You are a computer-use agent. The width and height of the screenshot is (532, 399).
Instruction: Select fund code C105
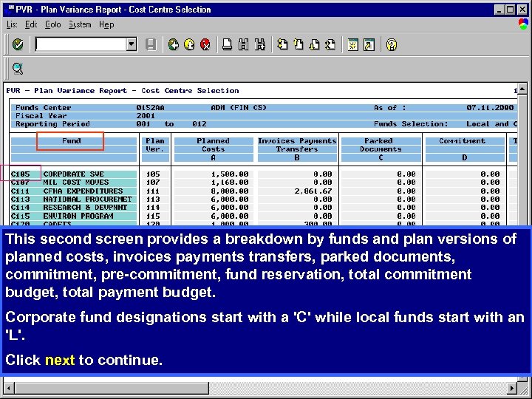21,174
